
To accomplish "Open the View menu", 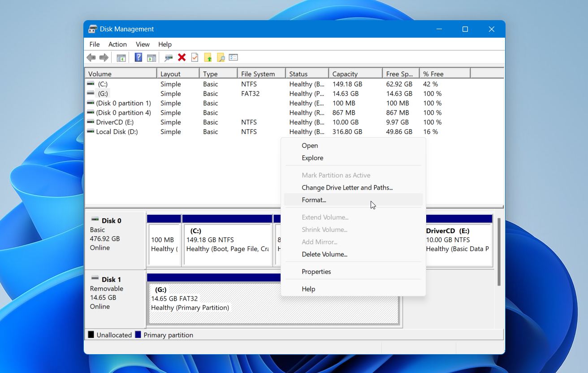I will [x=143, y=44].
